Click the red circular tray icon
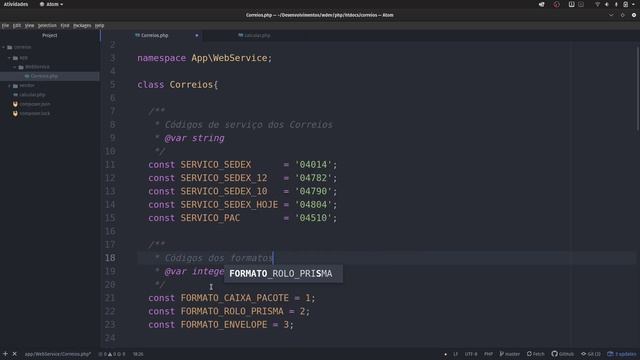 tap(556, 4)
